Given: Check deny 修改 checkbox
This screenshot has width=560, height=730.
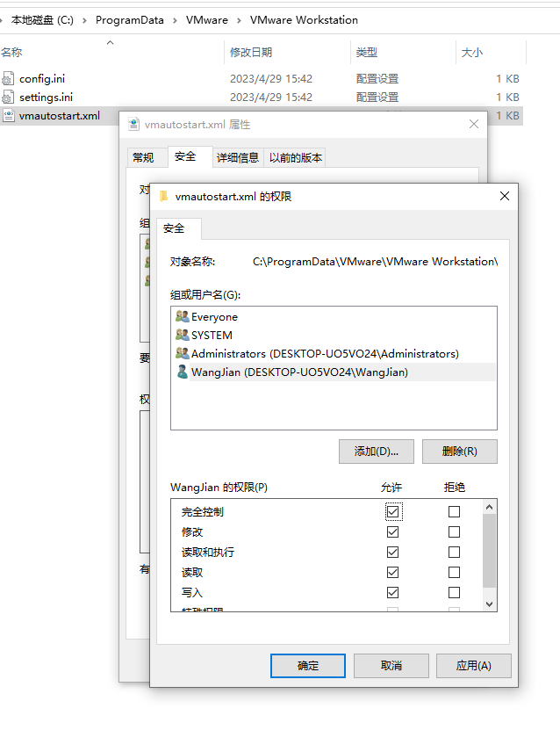Looking at the screenshot, I should click(x=454, y=531).
